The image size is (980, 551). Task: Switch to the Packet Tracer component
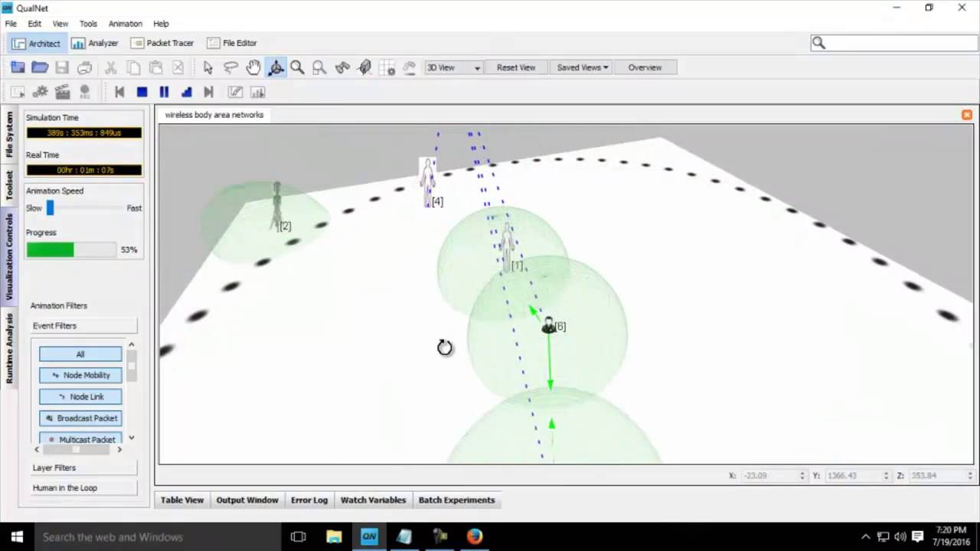click(x=162, y=43)
